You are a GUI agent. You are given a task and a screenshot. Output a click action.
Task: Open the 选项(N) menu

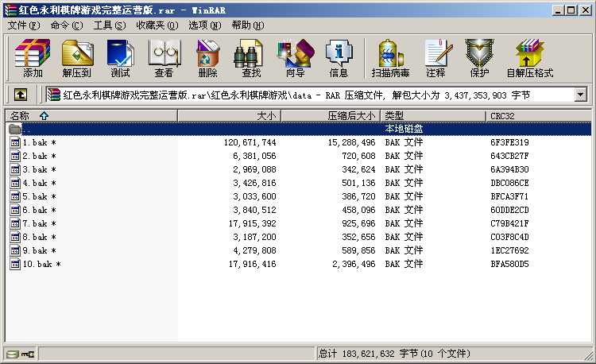point(205,25)
